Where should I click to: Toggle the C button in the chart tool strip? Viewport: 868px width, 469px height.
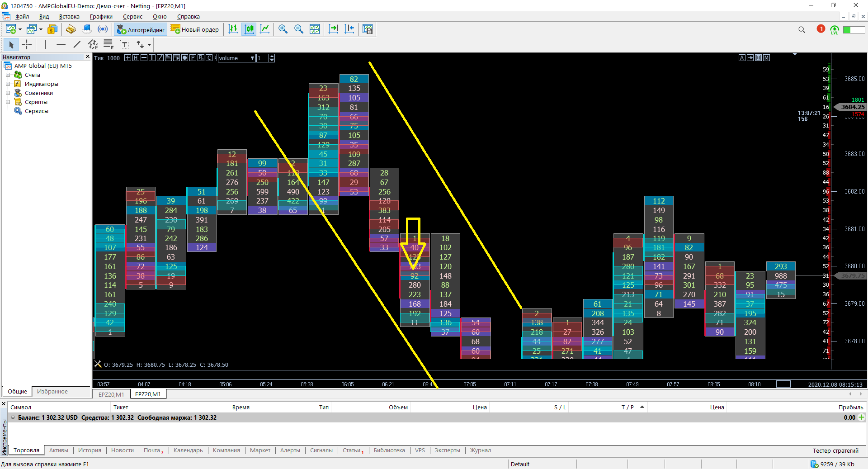coord(209,58)
